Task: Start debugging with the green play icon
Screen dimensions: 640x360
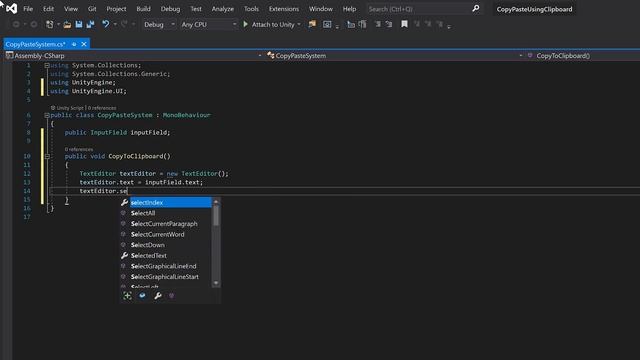Action: click(x=245, y=24)
